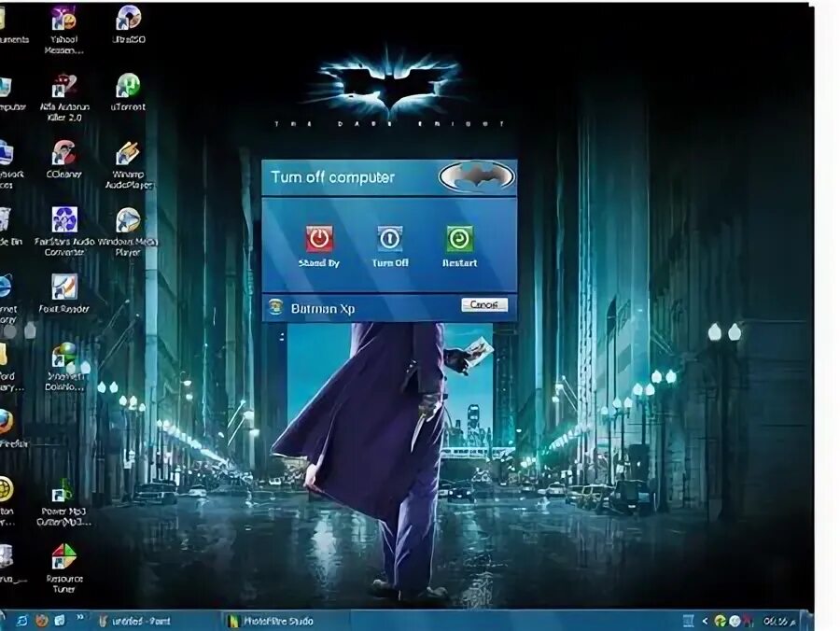Launch Firefox from the quick launch bar
This screenshot has height=631, width=840.
coord(42,621)
